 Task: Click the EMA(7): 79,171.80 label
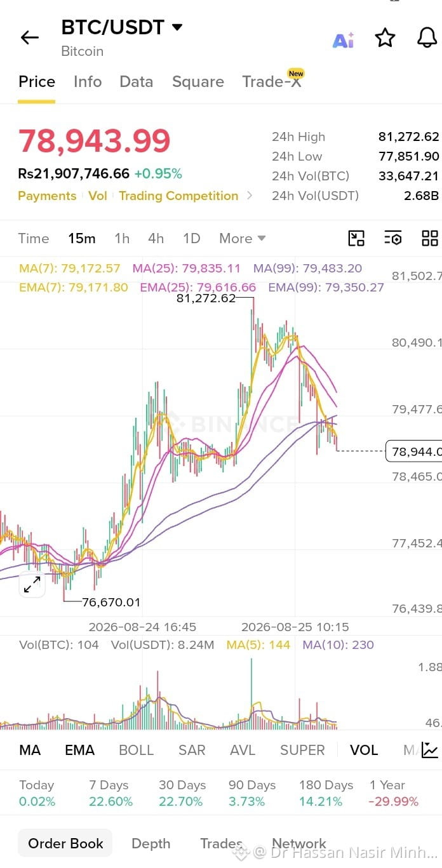point(74,287)
